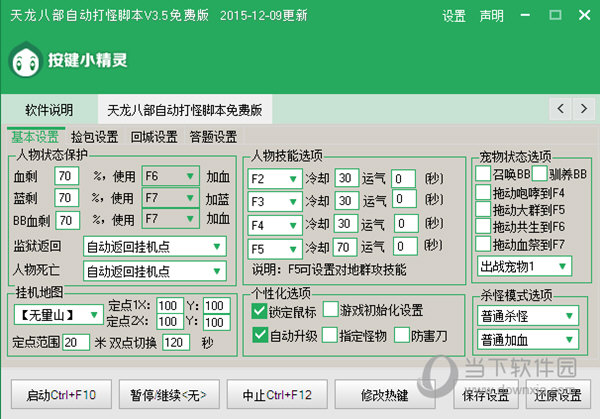This screenshot has width=600, height=419.
Task: Open the 【无量山】 map dropdown
Action: (59, 315)
